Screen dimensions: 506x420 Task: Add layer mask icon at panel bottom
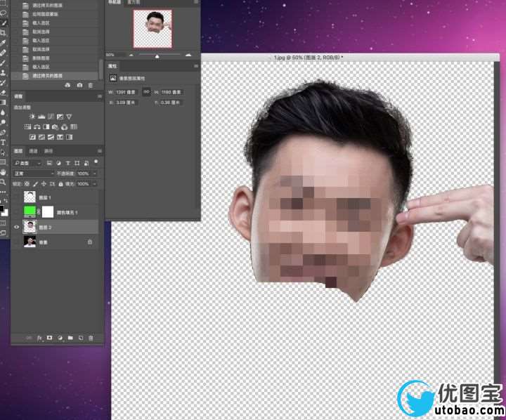click(x=50, y=338)
